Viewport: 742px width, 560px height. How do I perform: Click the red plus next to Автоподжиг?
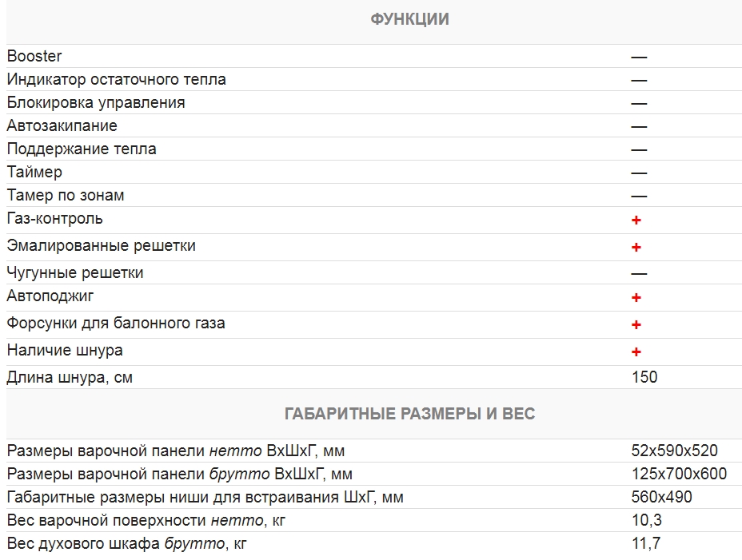tap(636, 298)
